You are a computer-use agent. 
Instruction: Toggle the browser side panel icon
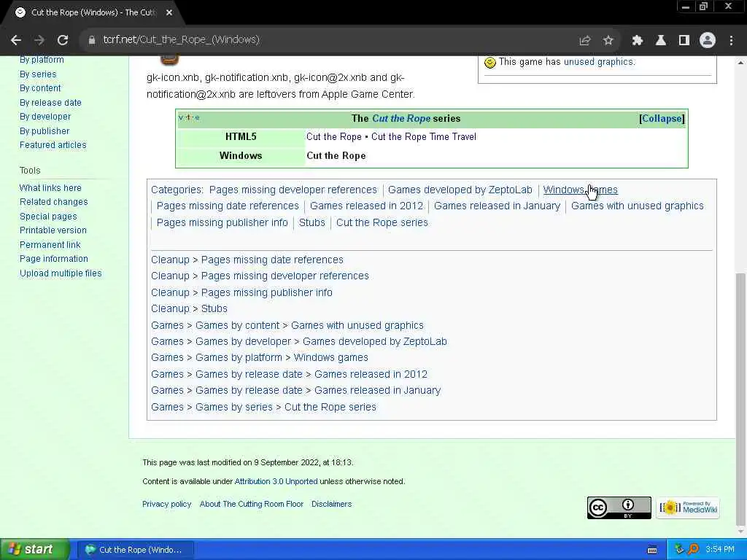click(x=684, y=41)
